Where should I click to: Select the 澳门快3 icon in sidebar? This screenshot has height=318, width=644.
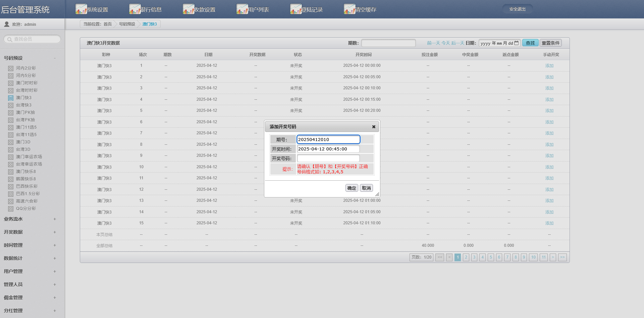10,98
